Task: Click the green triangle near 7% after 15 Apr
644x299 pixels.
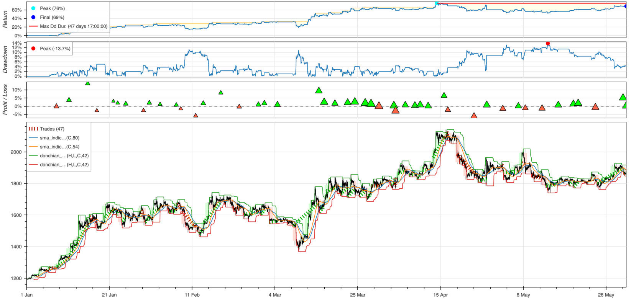Action: click(x=444, y=95)
